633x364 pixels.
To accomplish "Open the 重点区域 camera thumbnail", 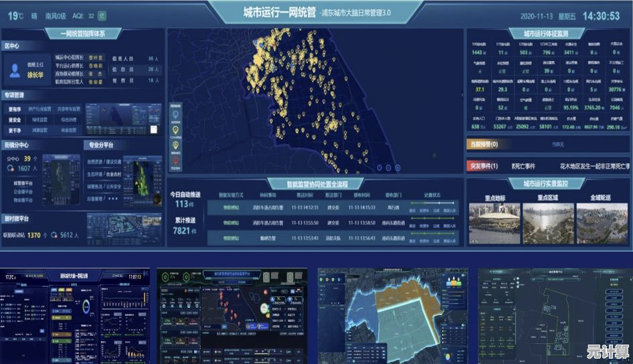I will pos(547,223).
